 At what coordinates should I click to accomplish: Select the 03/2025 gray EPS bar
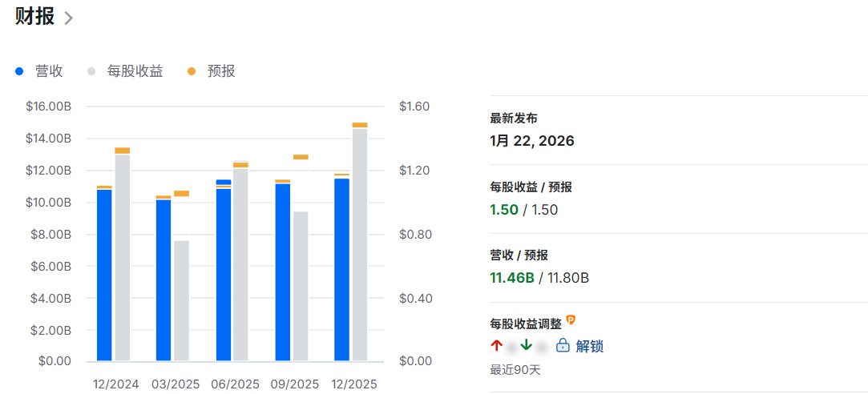point(182,300)
